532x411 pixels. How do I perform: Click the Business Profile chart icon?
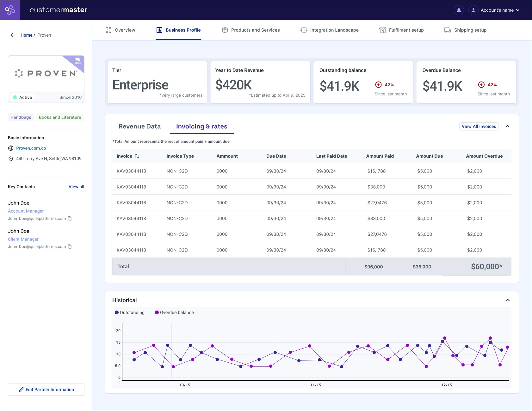(159, 30)
